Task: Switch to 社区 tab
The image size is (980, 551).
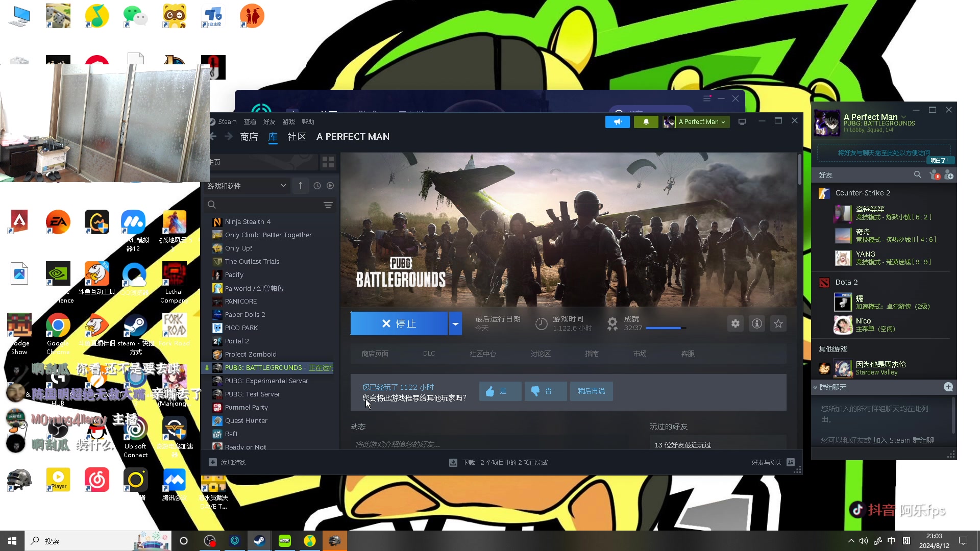Action: tap(297, 137)
